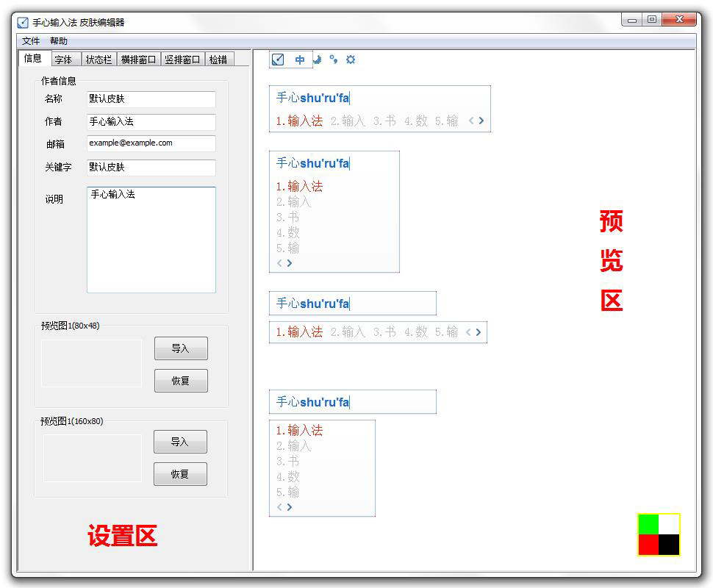Viewport: 713px width, 588px height.
Task: Click the 作者 input field
Action: coord(151,122)
